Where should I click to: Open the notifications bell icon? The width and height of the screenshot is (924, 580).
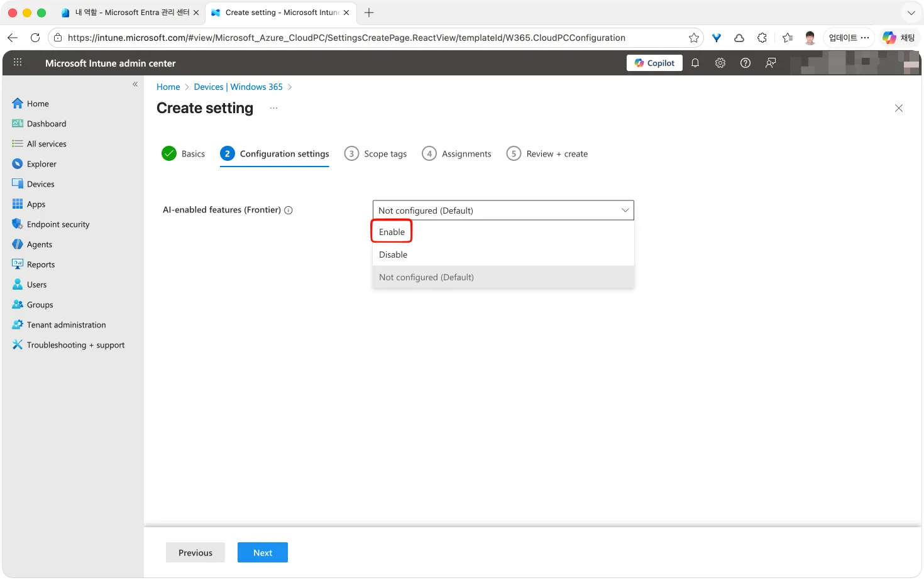click(x=695, y=63)
